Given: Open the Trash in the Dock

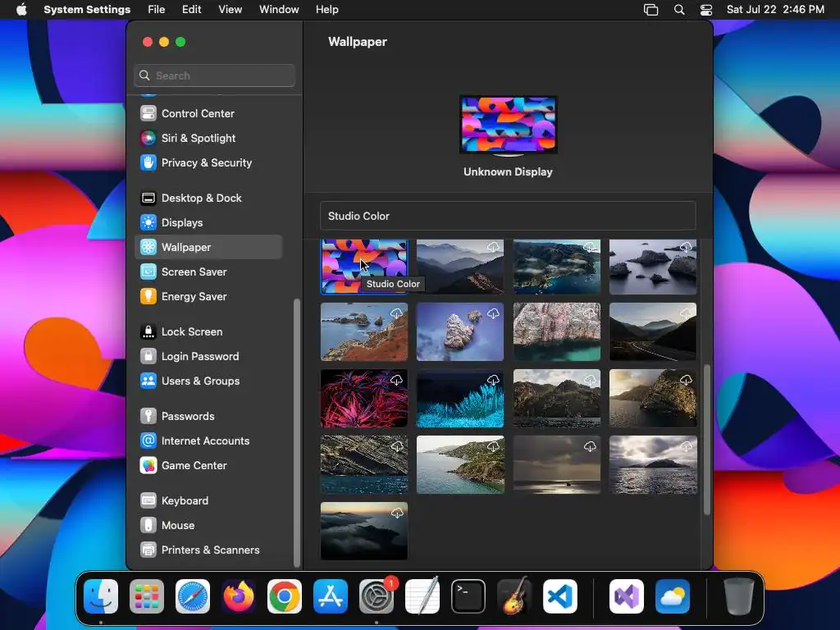Looking at the screenshot, I should pos(739,596).
